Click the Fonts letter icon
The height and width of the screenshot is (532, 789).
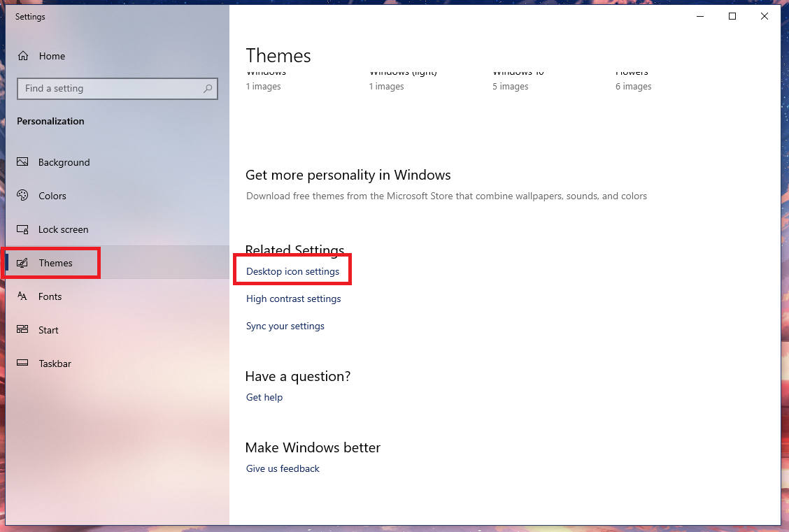[22, 296]
